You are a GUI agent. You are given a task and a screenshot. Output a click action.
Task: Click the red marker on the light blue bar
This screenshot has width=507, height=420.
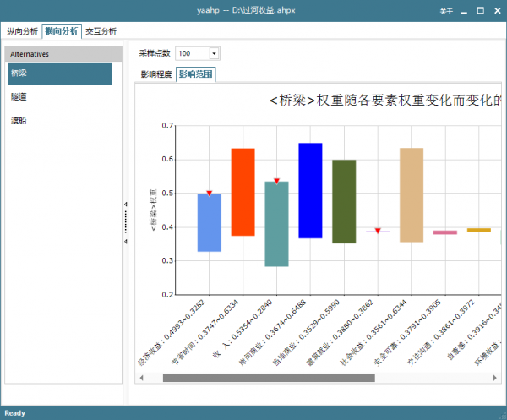pos(210,194)
